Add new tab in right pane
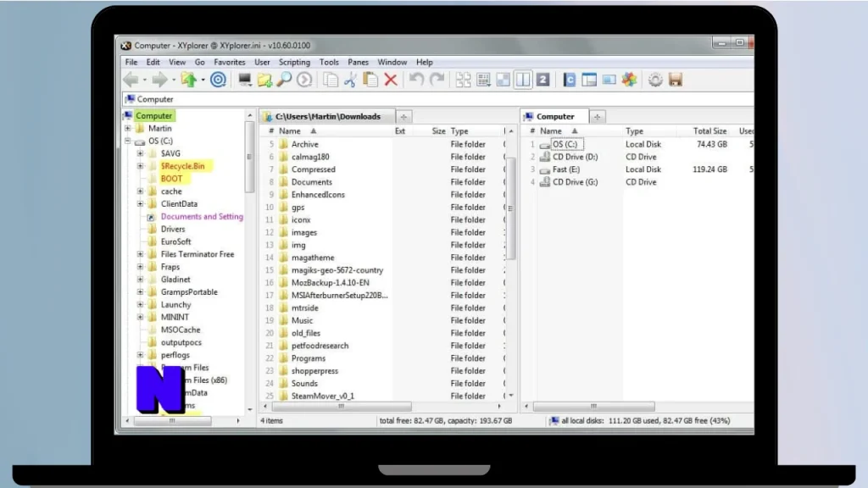Screen dimensions: 868x488 point(597,117)
